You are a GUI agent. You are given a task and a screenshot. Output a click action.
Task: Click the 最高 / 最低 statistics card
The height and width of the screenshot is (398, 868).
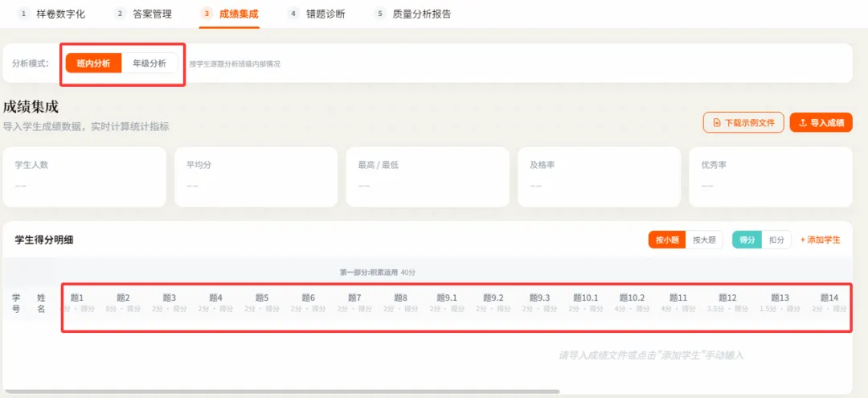click(428, 177)
